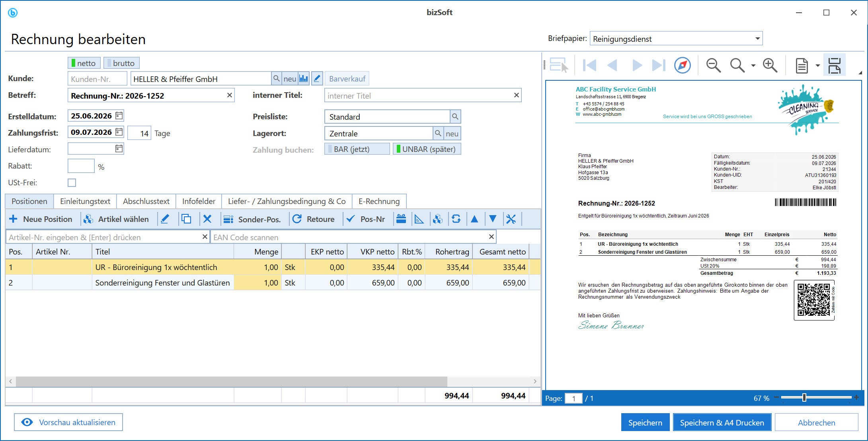Click the select tool icon in preview toolbar
Screen dimensions: 868x441
[558, 65]
